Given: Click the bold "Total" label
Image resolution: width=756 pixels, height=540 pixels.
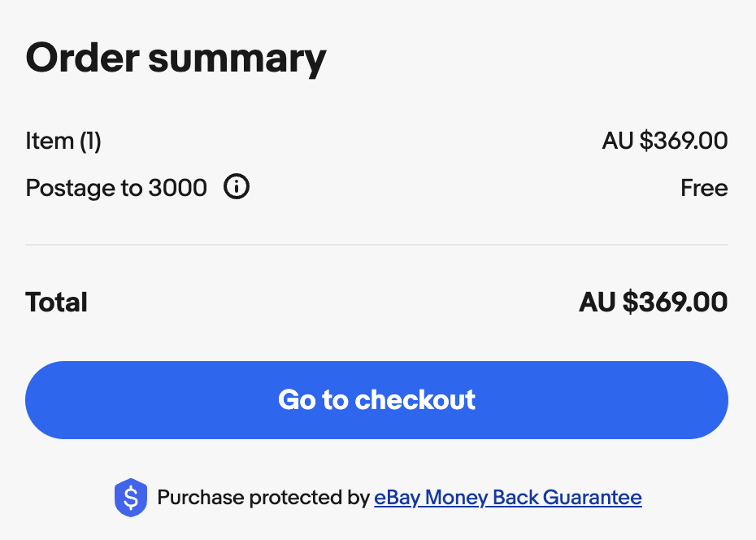Looking at the screenshot, I should point(57,303).
